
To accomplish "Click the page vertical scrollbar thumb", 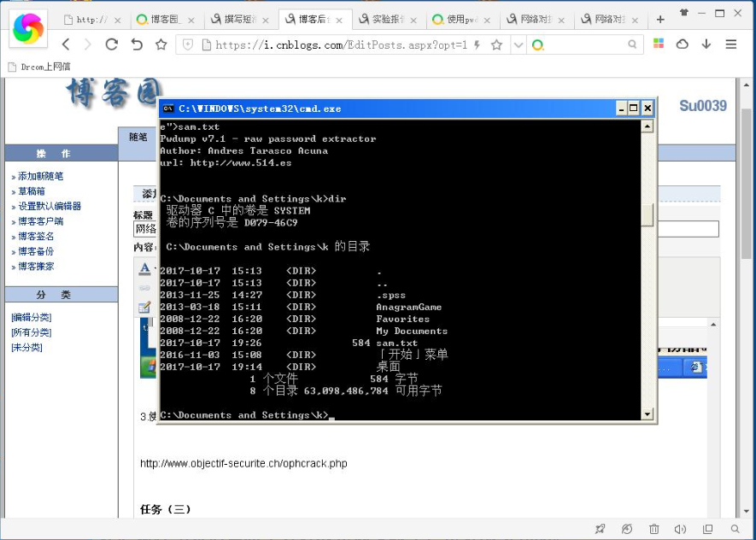I will pyautogui.click(x=746, y=183).
